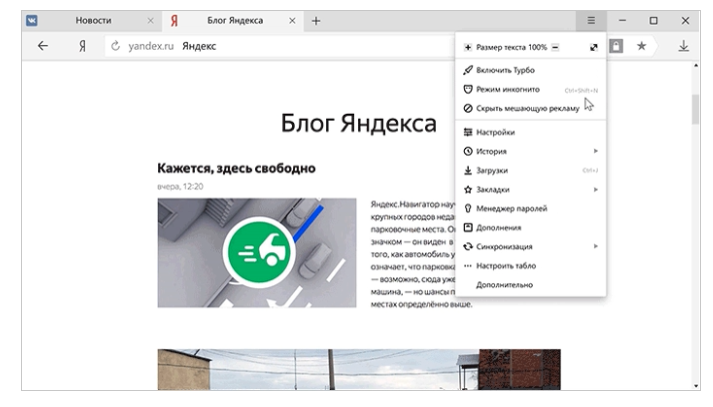Reload the page with the refresh icon
Viewport: 713px width, 407px height.
click(115, 46)
